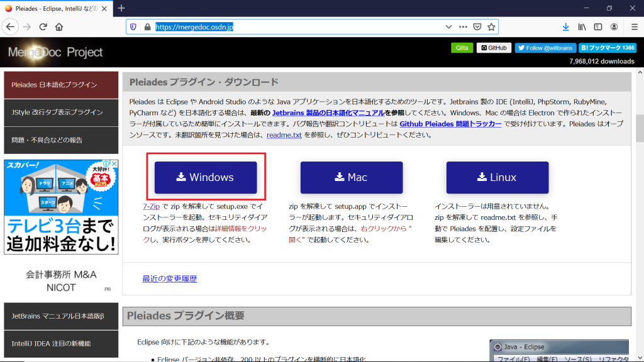Screen dimensions: 644x362
Task: Open the Jetbrains 製品の日本語化マニュアル link
Action: point(328,113)
